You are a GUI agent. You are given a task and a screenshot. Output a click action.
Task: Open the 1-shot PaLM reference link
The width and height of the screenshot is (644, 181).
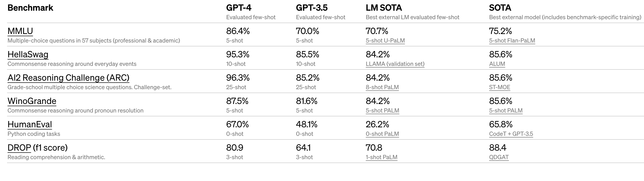382,157
